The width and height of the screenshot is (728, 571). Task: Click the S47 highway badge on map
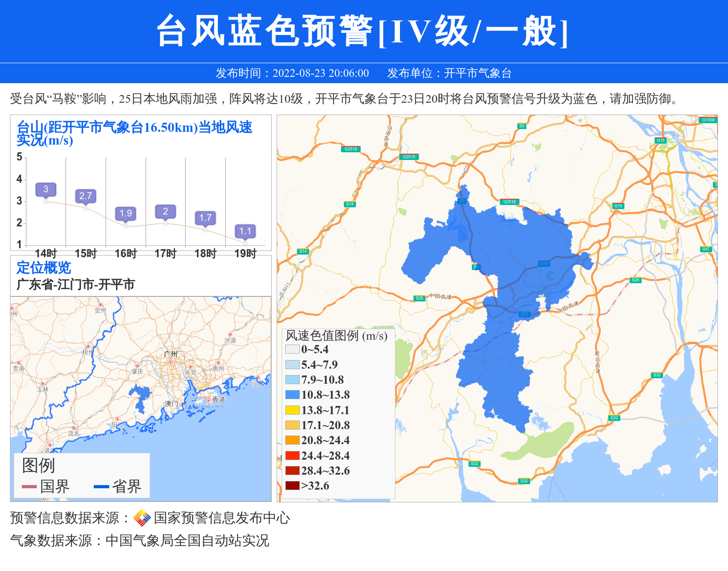(706, 249)
